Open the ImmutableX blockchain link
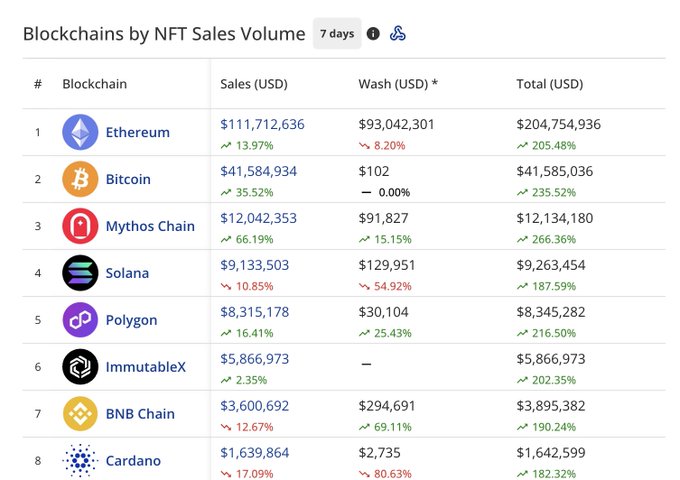Screen dimensions: 680x480 click(145, 367)
